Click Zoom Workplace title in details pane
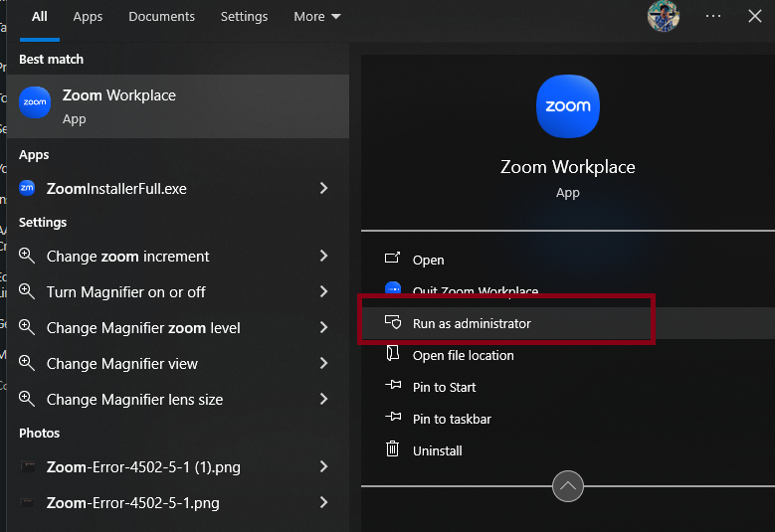775x532 pixels. [x=567, y=167]
